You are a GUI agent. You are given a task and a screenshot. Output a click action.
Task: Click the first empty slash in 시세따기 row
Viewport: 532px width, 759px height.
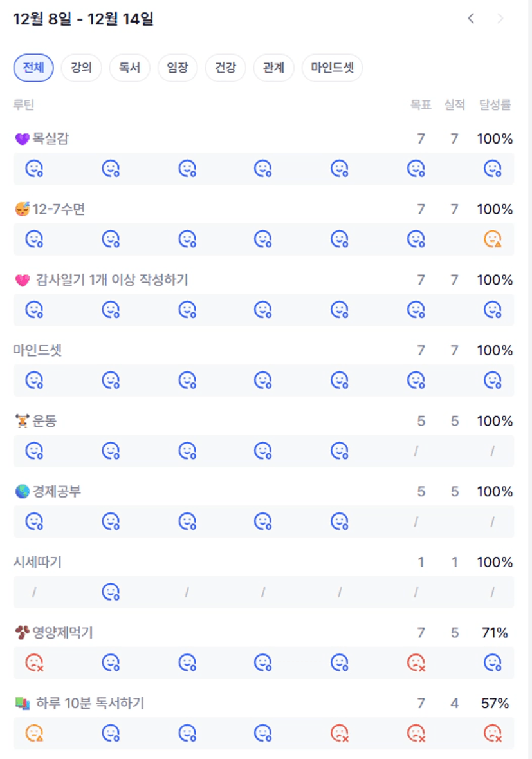click(34, 592)
